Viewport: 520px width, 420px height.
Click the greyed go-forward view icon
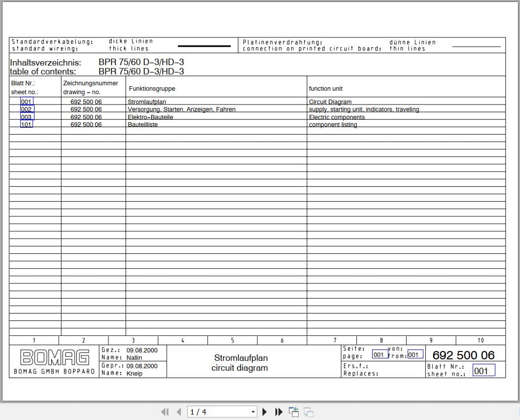(309, 412)
